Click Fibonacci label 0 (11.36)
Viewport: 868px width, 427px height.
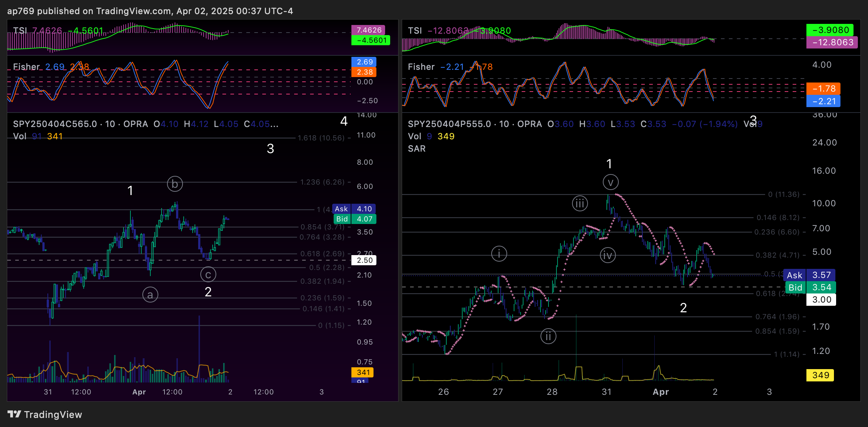pyautogui.click(x=784, y=194)
